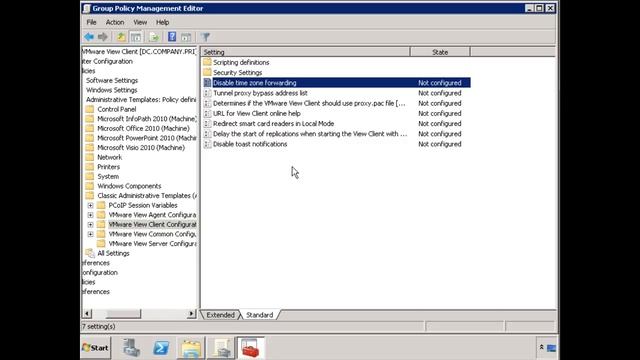Open Server Manager taskbar icon
Screen dimensions: 640x360
coord(131,348)
